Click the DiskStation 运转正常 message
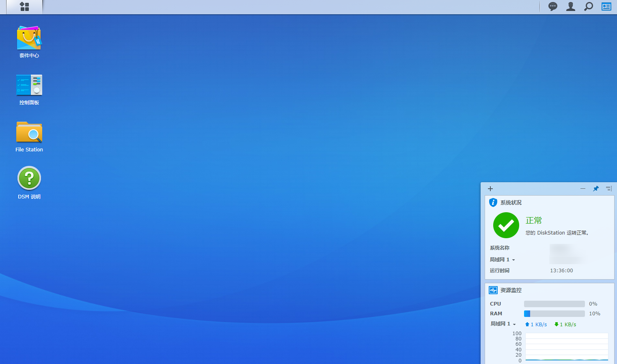The width and height of the screenshot is (617, 364). tap(557, 233)
